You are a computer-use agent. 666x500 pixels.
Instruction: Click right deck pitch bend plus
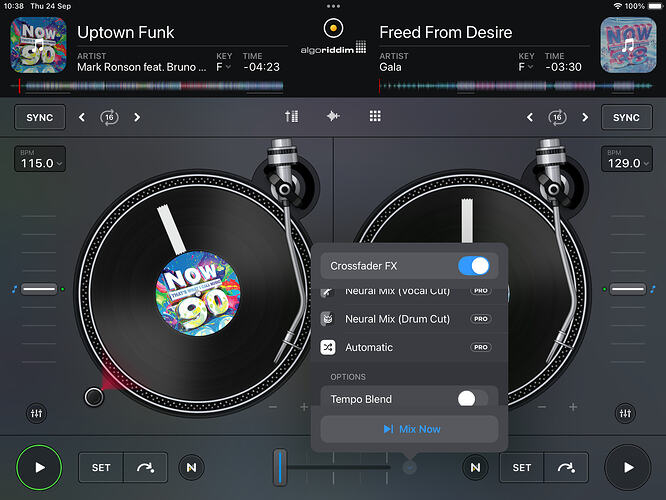573,407
